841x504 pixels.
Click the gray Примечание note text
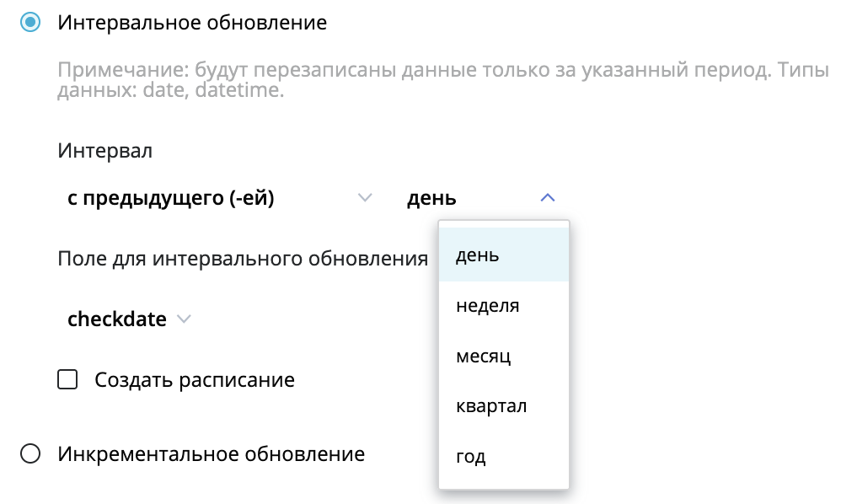tap(443, 79)
